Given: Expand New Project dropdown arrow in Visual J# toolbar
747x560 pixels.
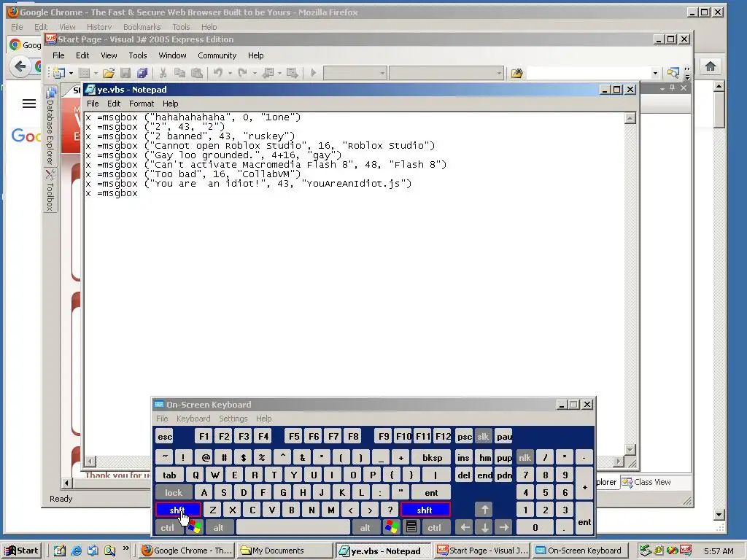Looking at the screenshot, I should coord(71,73).
